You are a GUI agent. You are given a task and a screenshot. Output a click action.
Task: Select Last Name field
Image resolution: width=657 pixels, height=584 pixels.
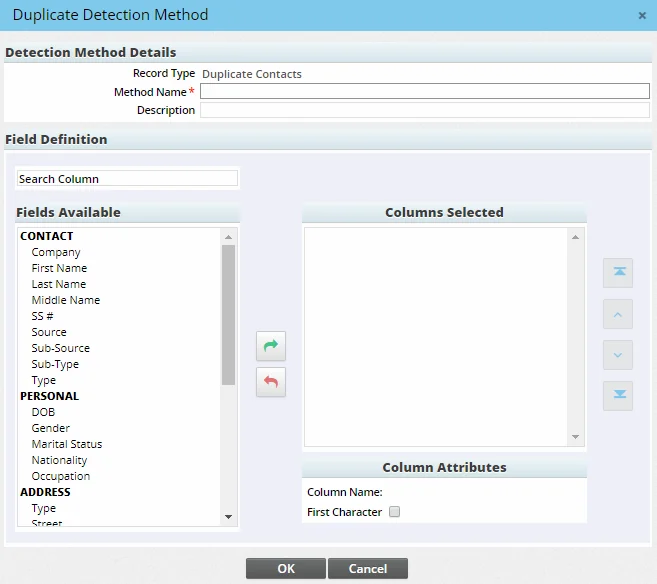(x=59, y=284)
